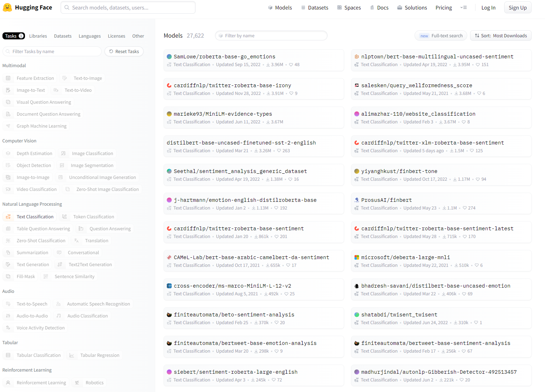545x392 pixels.
Task: Click the Reset Tasks button
Action: (x=124, y=51)
